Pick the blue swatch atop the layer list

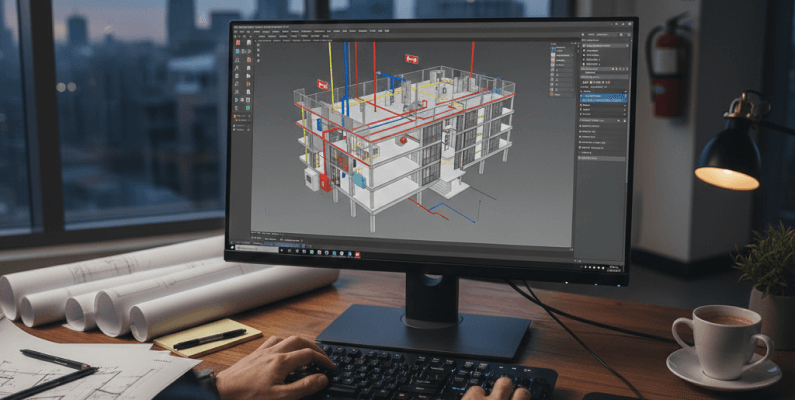[x=555, y=47]
